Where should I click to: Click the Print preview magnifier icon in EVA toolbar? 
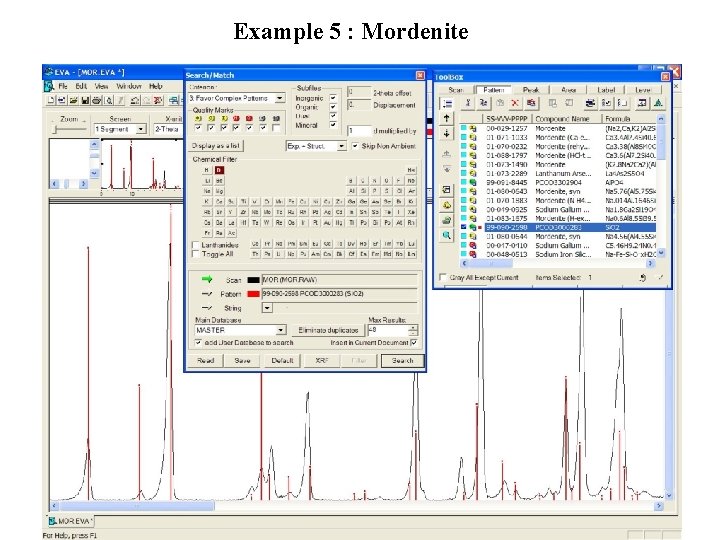(109, 100)
